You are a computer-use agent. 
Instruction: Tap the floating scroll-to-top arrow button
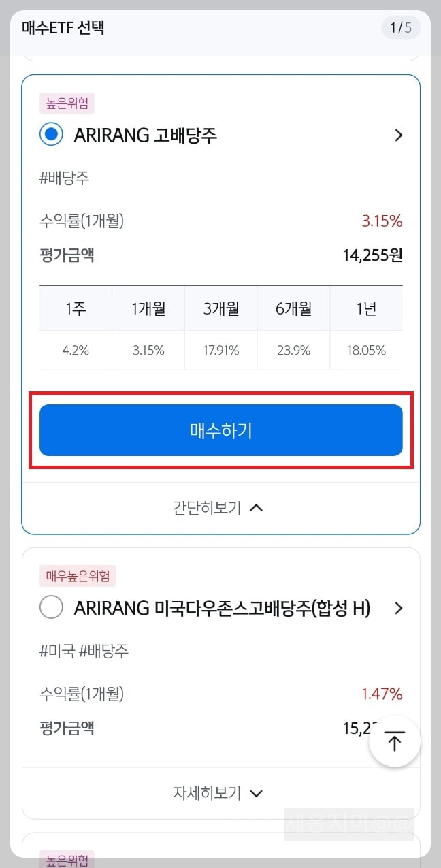tap(395, 741)
